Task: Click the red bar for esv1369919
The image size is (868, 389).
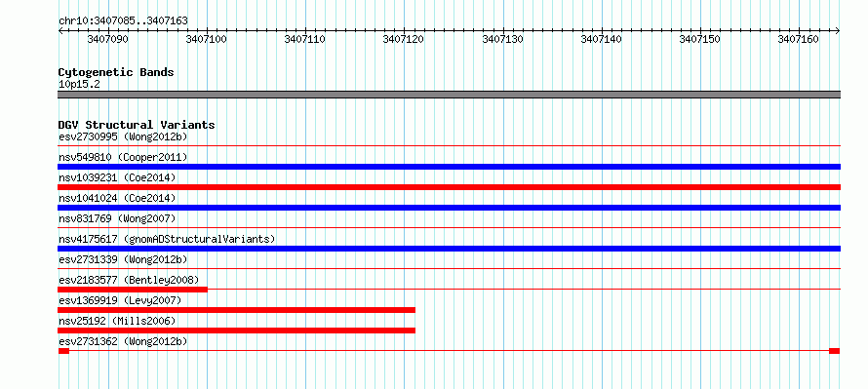Action: 236,310
